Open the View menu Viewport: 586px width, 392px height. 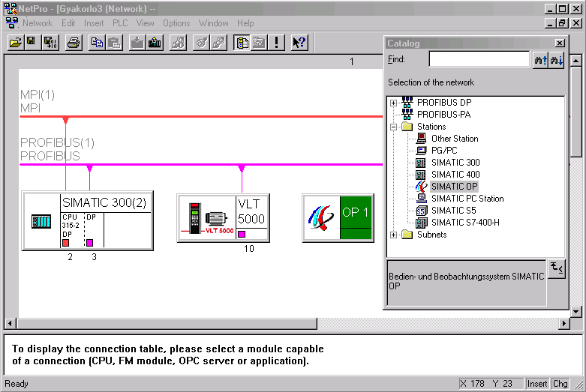pyautogui.click(x=145, y=23)
